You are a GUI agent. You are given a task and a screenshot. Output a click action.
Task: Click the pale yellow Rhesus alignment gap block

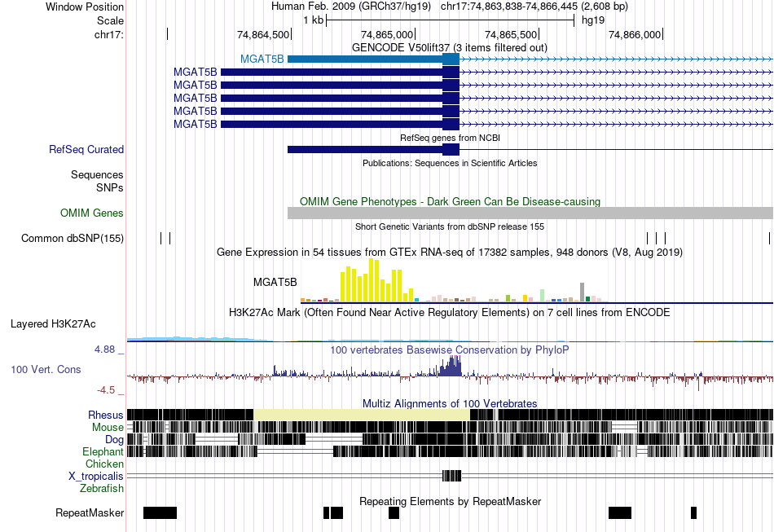[x=361, y=415]
